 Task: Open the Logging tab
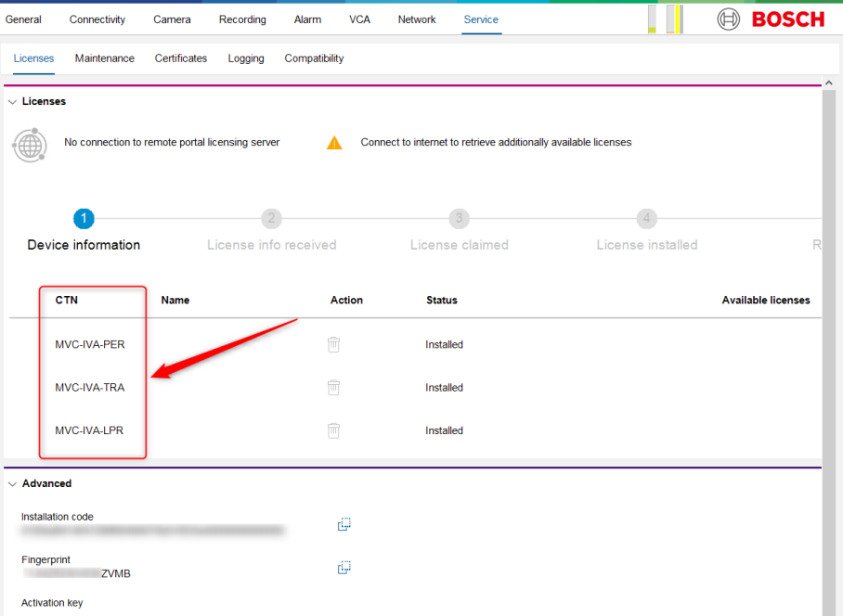click(246, 58)
